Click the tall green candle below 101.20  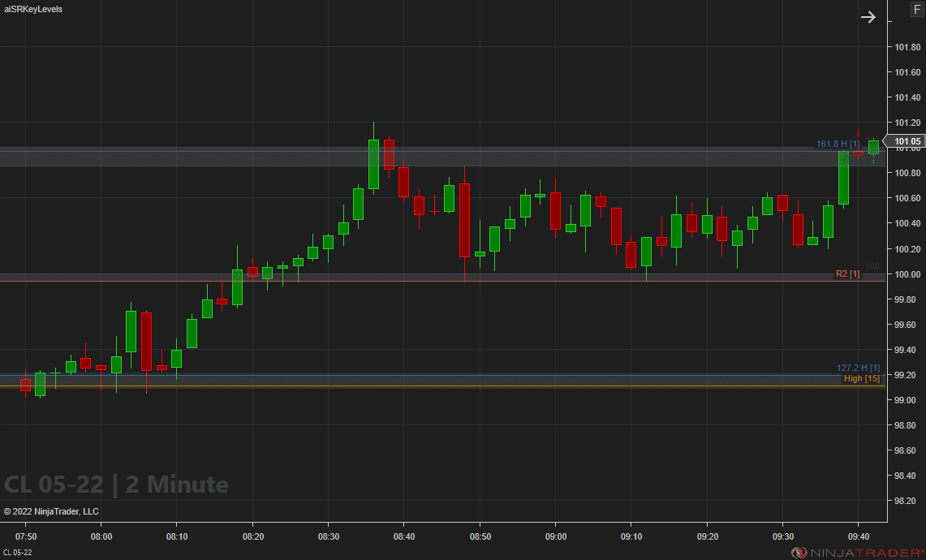(373, 164)
